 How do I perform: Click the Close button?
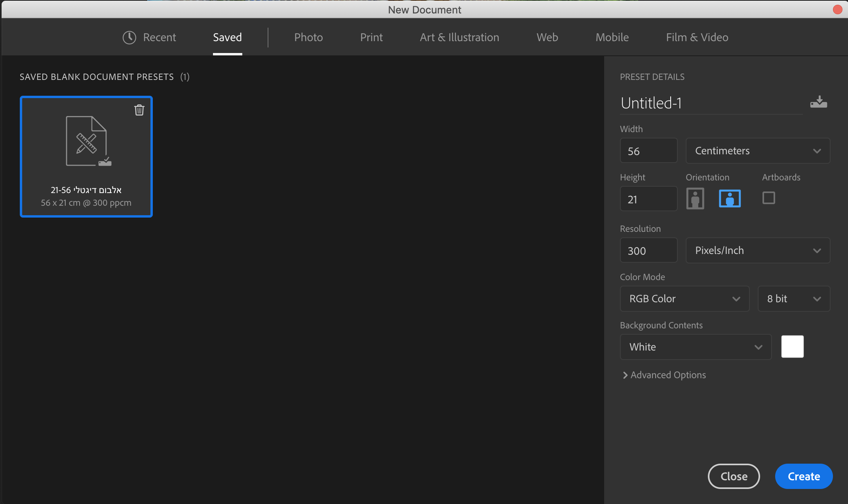[734, 476]
